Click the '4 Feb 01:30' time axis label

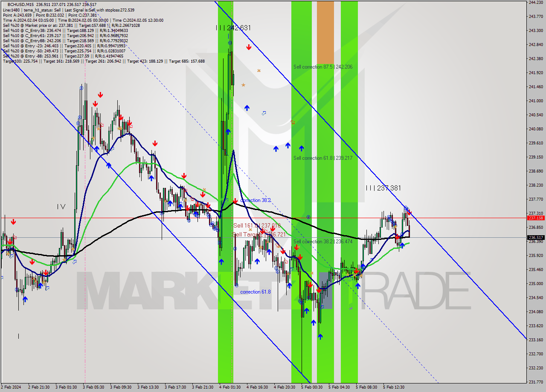[x=229, y=387]
